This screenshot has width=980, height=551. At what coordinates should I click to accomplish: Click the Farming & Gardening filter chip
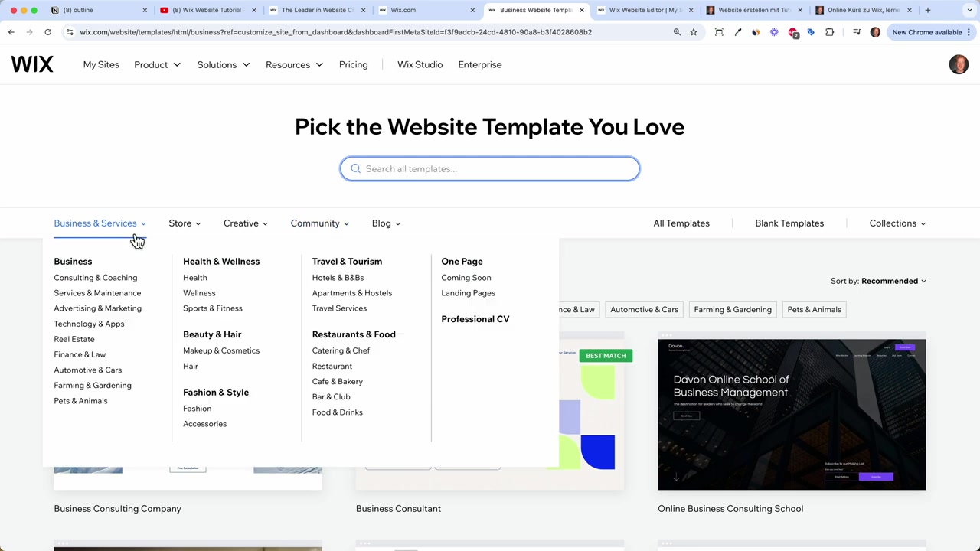(x=733, y=310)
